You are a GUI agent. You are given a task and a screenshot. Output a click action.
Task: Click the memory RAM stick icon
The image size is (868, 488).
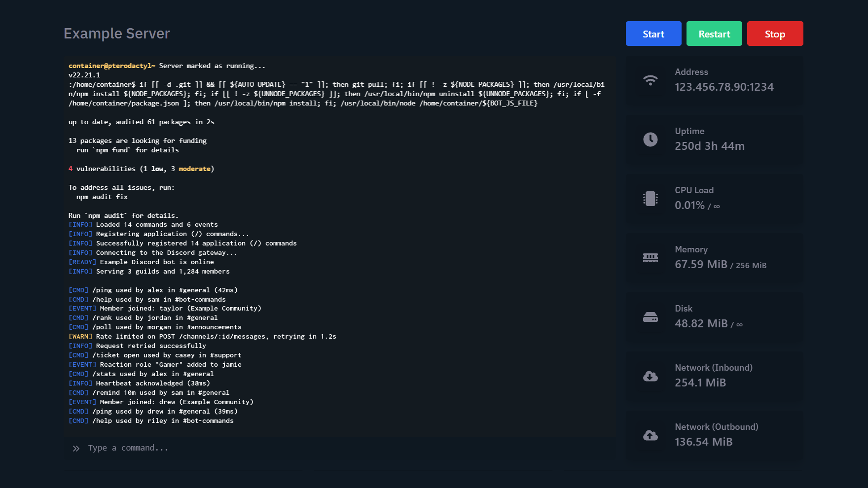click(651, 258)
